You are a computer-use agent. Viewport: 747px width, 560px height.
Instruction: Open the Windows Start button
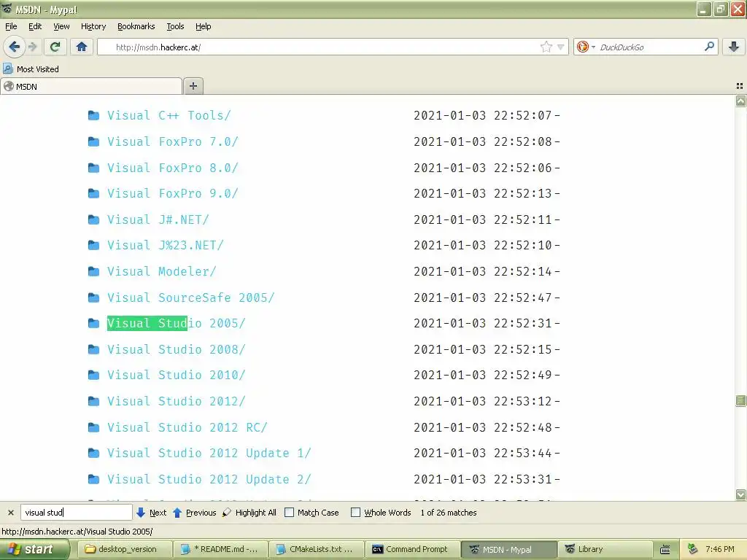tap(34, 549)
